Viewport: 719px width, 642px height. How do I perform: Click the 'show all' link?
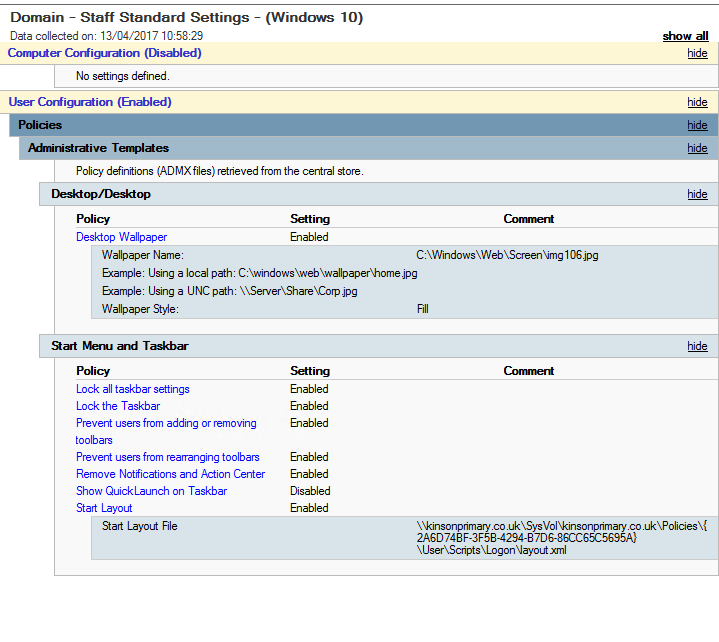tap(685, 36)
